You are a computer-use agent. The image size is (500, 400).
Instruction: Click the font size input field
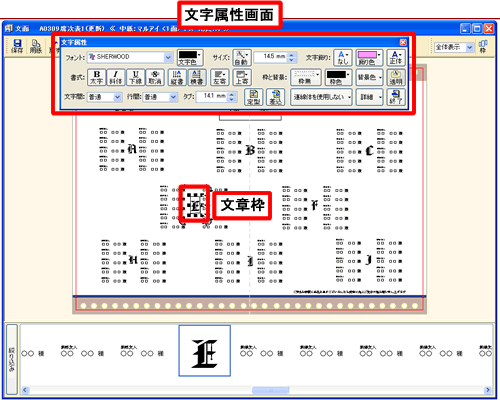pyautogui.click(x=271, y=57)
